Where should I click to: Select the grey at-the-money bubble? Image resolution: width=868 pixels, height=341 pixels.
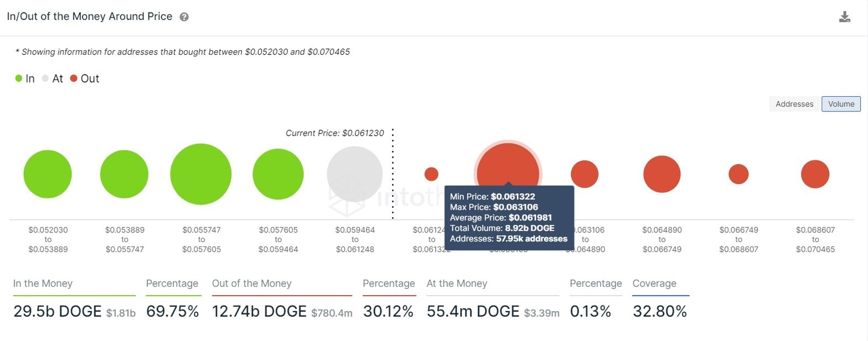point(355,174)
